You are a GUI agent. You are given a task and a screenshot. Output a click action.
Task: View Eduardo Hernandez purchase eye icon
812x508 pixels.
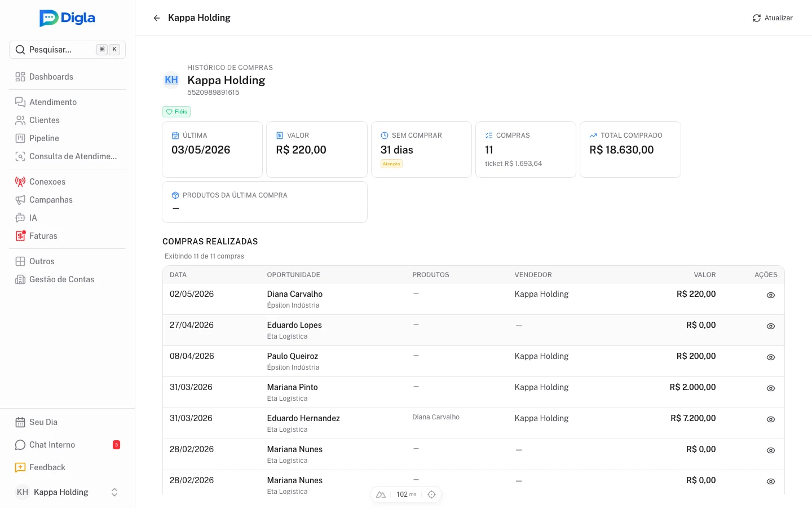coord(771,419)
